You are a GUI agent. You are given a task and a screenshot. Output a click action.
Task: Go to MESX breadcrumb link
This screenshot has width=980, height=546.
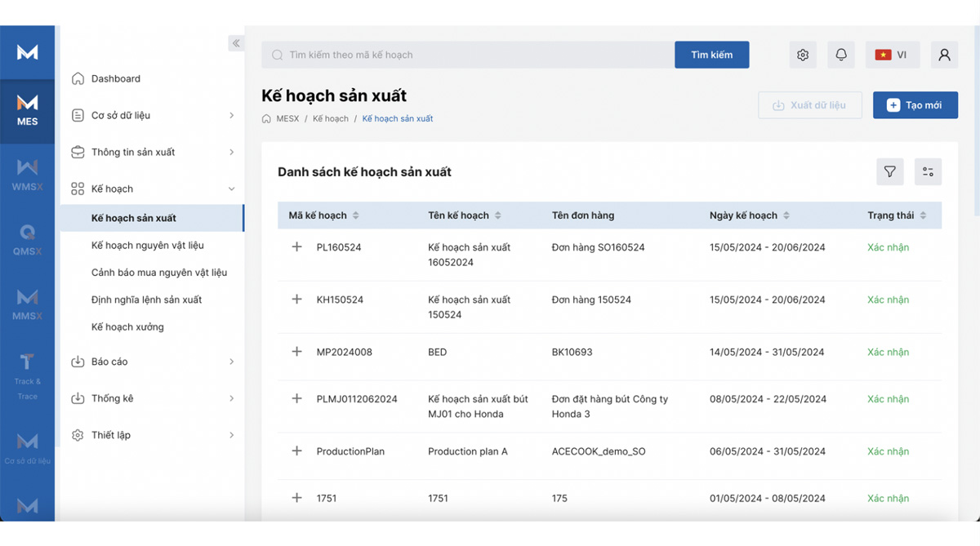click(x=287, y=118)
